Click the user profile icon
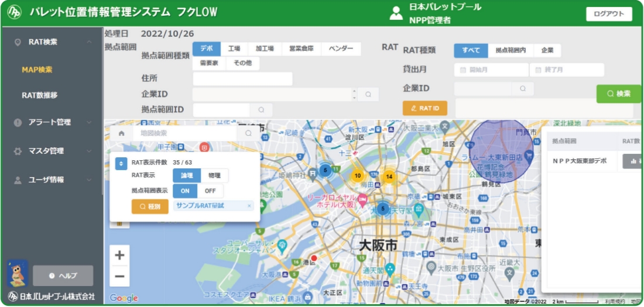Image resolution: width=644 pixels, height=307 pixels. pyautogui.click(x=396, y=13)
